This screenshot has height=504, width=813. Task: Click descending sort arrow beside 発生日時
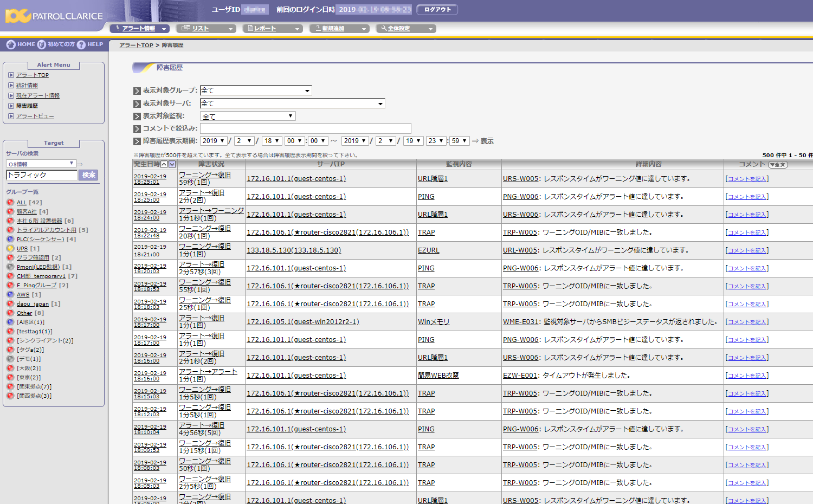click(172, 164)
